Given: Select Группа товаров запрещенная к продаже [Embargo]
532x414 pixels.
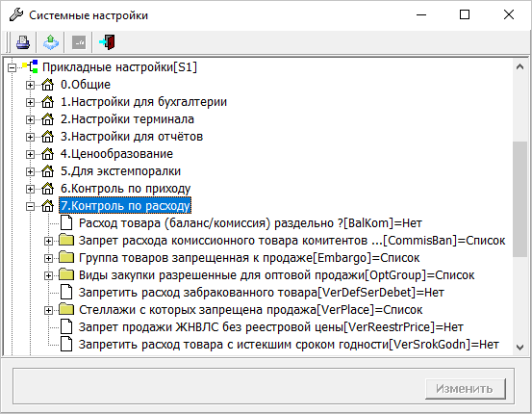Looking at the screenshot, I should (x=249, y=257).
